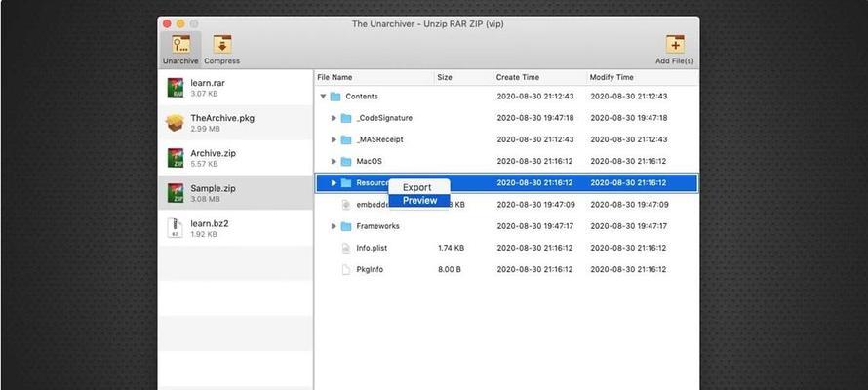The height and width of the screenshot is (390, 868).
Task: Click the 1.92 KB size under learn.bz2
Action: 204,234
